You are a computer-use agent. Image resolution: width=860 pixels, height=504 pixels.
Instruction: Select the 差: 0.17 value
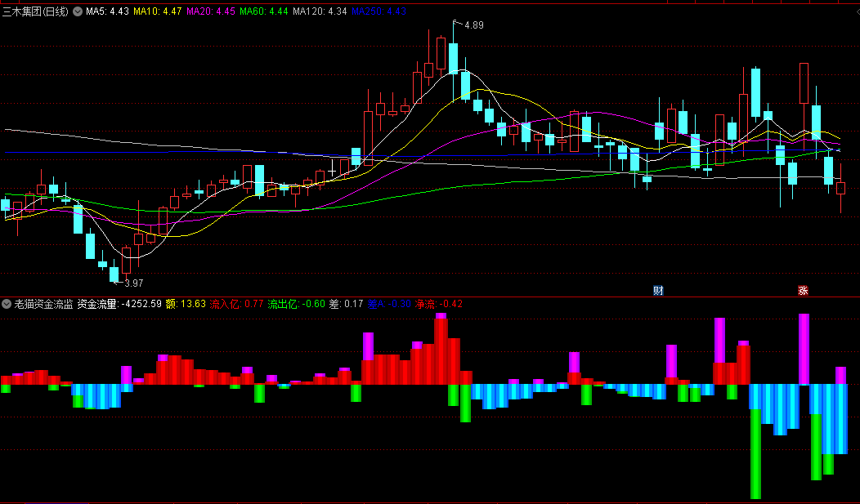346,304
